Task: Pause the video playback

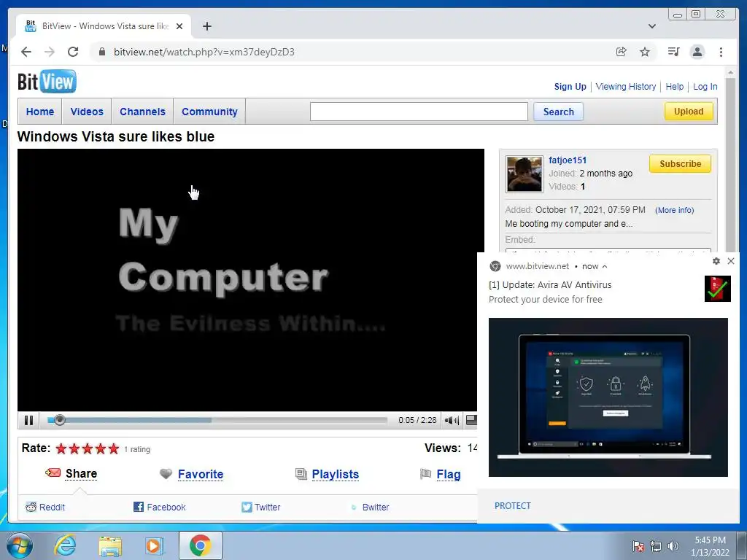Action: tap(28, 420)
